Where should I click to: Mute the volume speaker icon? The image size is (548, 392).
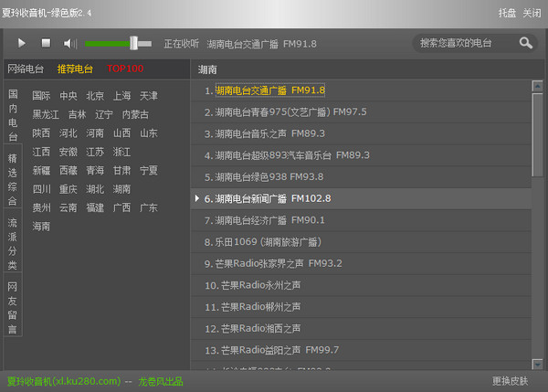[70, 43]
